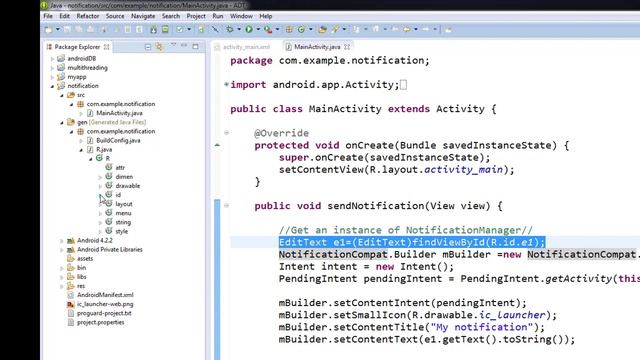
Task: Collapse the src folder node
Action: coord(62,95)
